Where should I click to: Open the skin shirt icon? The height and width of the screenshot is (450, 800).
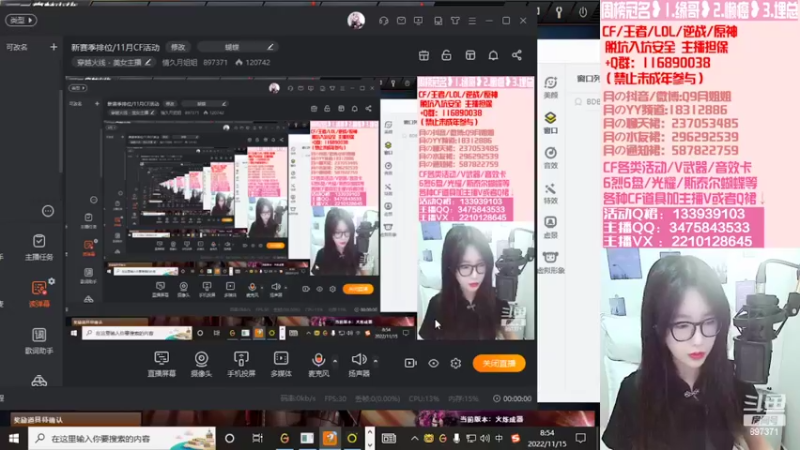click(455, 21)
